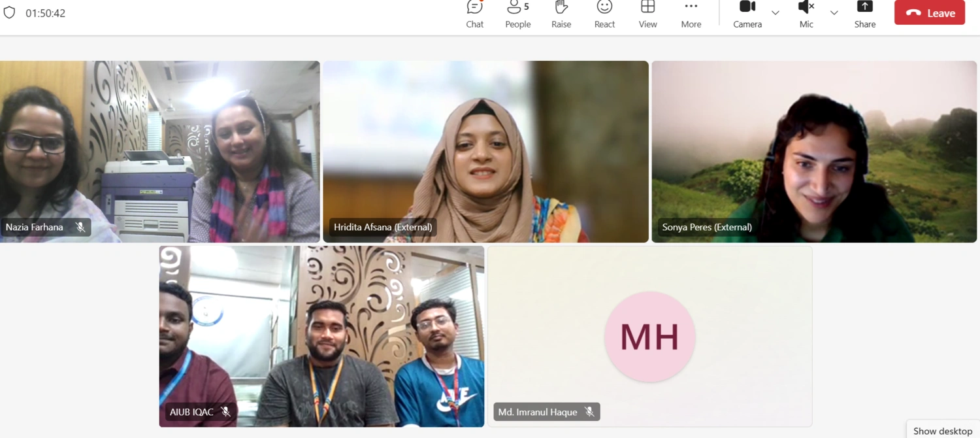
Task: Select Nazia Farhana's video tile
Action: (x=160, y=152)
